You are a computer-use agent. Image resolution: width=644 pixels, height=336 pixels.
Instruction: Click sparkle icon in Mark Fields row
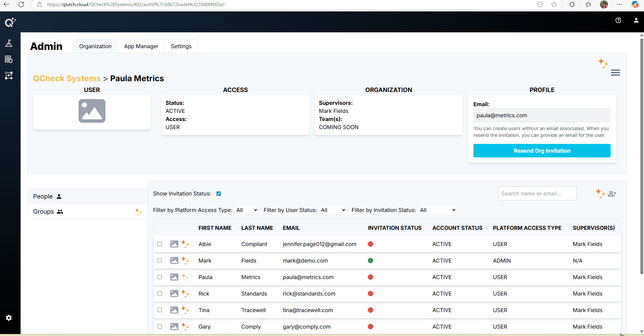pyautogui.click(x=185, y=261)
